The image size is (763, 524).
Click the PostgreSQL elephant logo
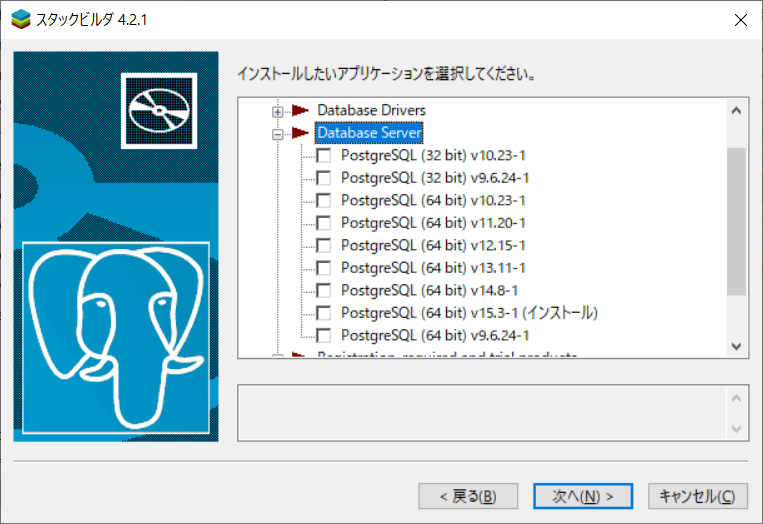click(115, 337)
